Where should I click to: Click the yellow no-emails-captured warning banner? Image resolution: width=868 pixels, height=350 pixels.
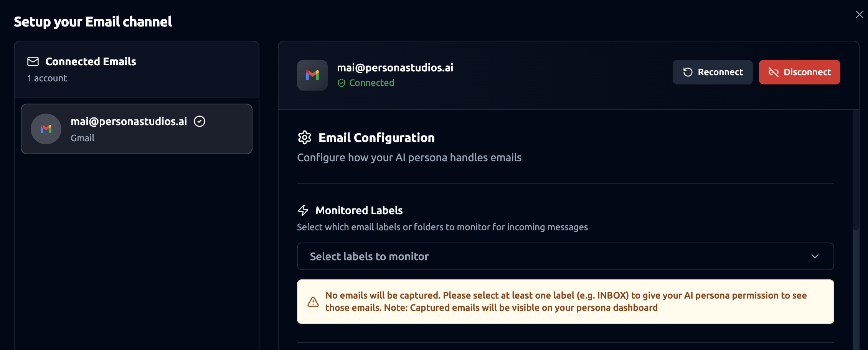[565, 302]
